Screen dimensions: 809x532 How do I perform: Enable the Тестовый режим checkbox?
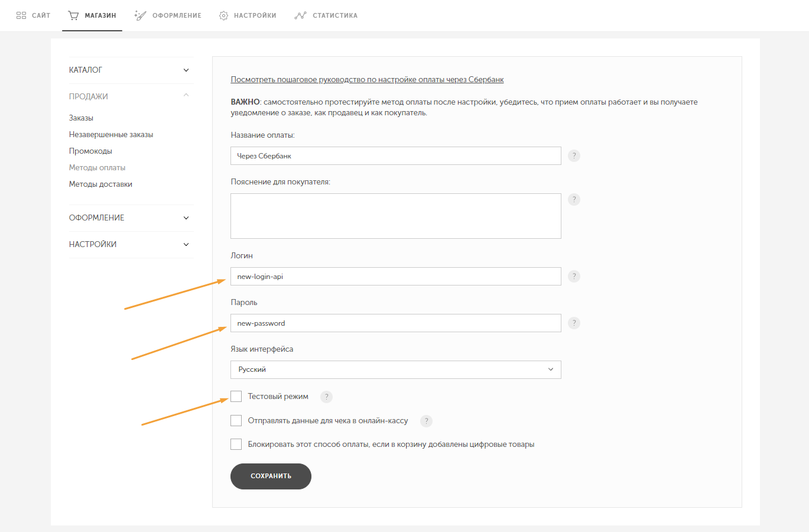(236, 396)
